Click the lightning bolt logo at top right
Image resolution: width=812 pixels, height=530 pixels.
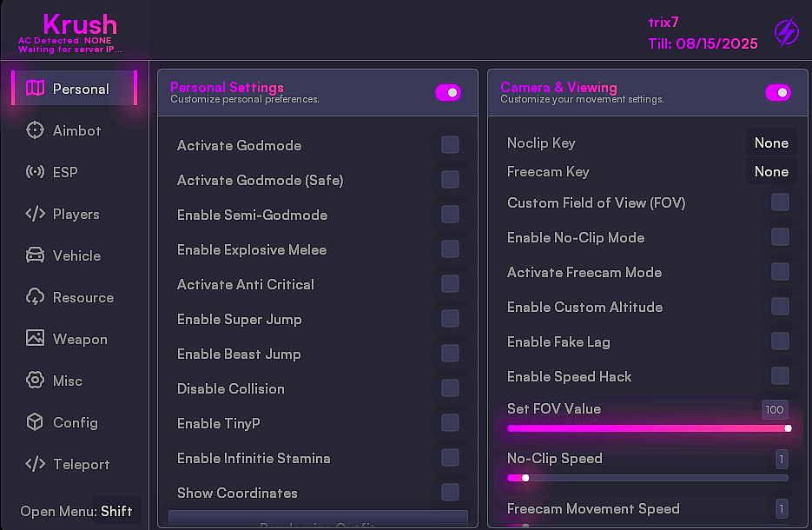click(x=787, y=32)
